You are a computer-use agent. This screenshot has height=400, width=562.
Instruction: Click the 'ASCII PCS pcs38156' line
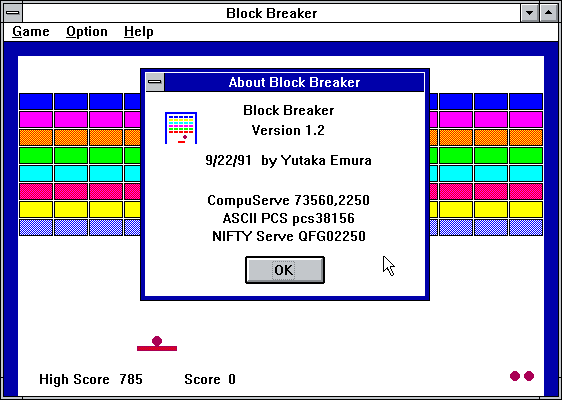(289, 218)
